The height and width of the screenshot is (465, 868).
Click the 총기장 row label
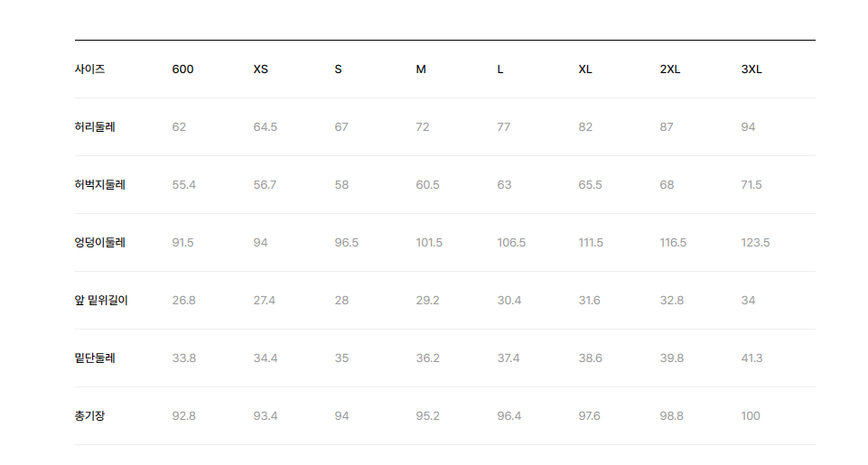(89, 415)
